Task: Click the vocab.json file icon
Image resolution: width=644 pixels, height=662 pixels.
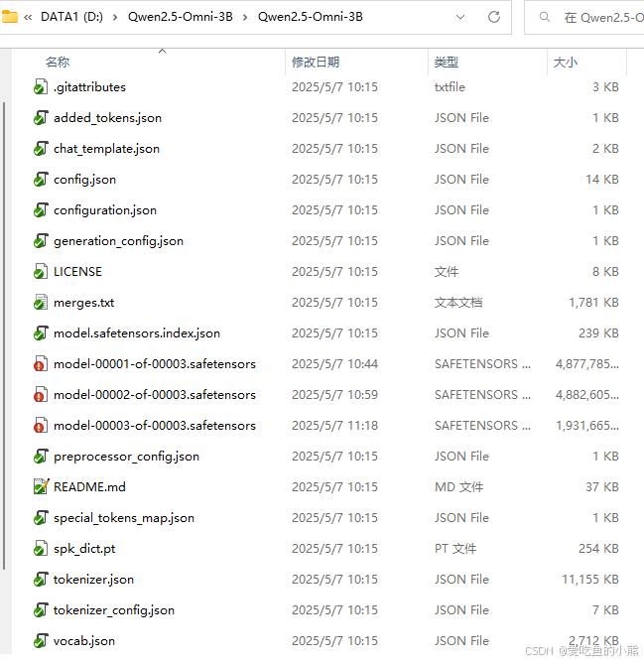Action: pyautogui.click(x=41, y=641)
